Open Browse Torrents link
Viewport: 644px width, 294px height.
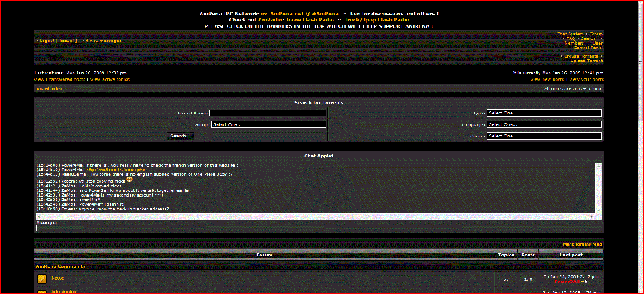pos(581,56)
